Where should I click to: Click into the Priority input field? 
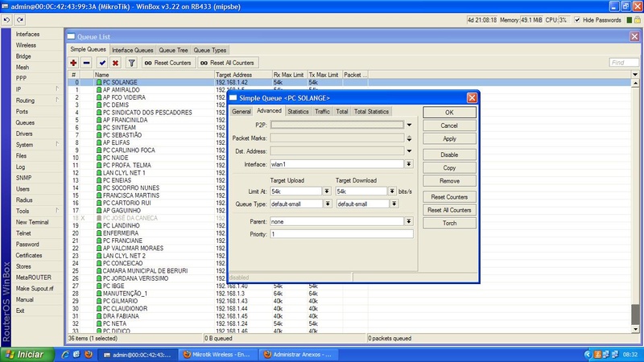[341, 234]
